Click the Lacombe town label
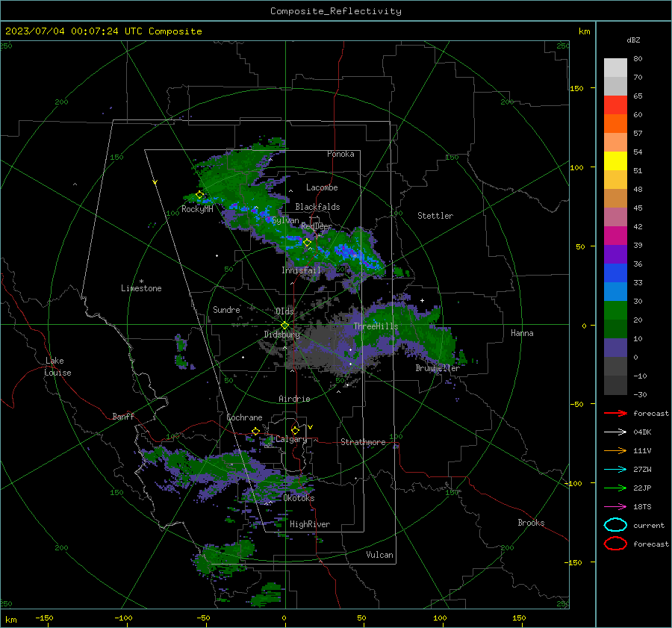672x628 pixels. [x=322, y=187]
